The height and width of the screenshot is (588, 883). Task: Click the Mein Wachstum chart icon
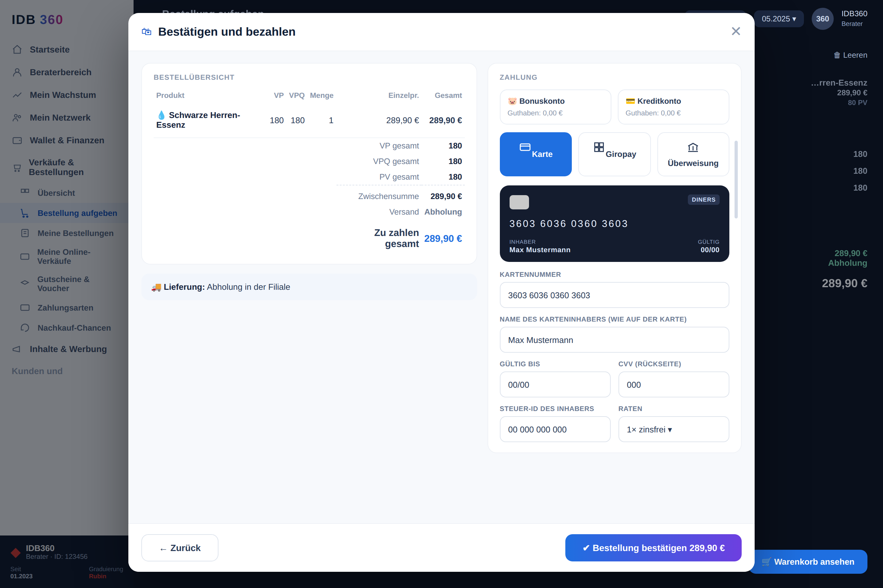[17, 95]
